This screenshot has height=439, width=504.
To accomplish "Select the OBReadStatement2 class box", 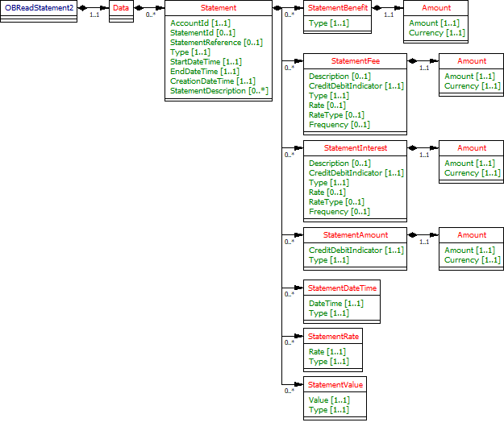I will pyautogui.click(x=39, y=8).
